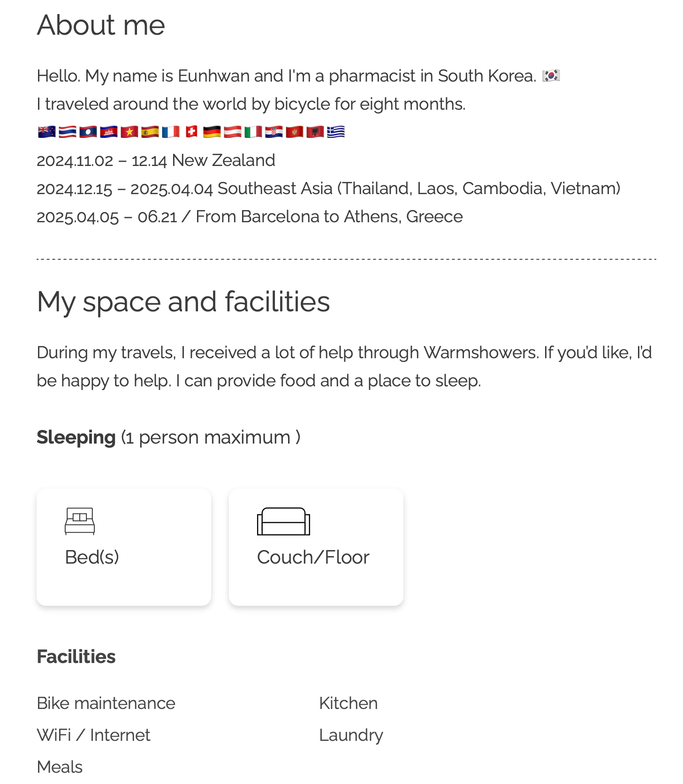Click the Laundry facility item
This screenshot has width=683, height=784.
click(x=351, y=735)
